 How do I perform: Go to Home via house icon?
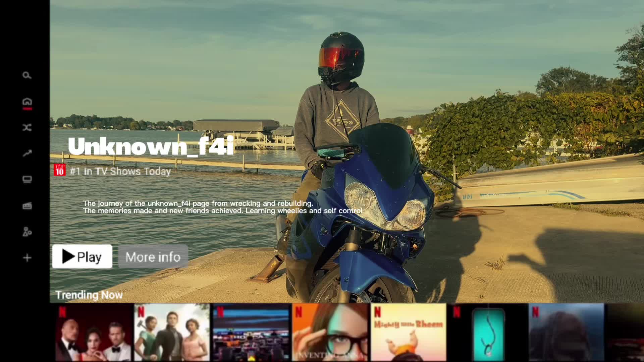[27, 102]
